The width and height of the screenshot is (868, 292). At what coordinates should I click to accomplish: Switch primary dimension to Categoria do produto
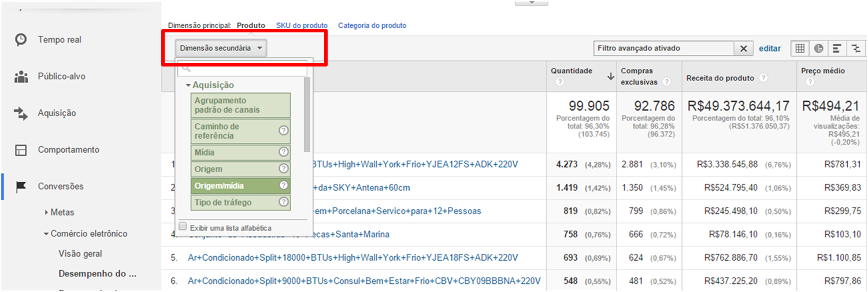372,25
